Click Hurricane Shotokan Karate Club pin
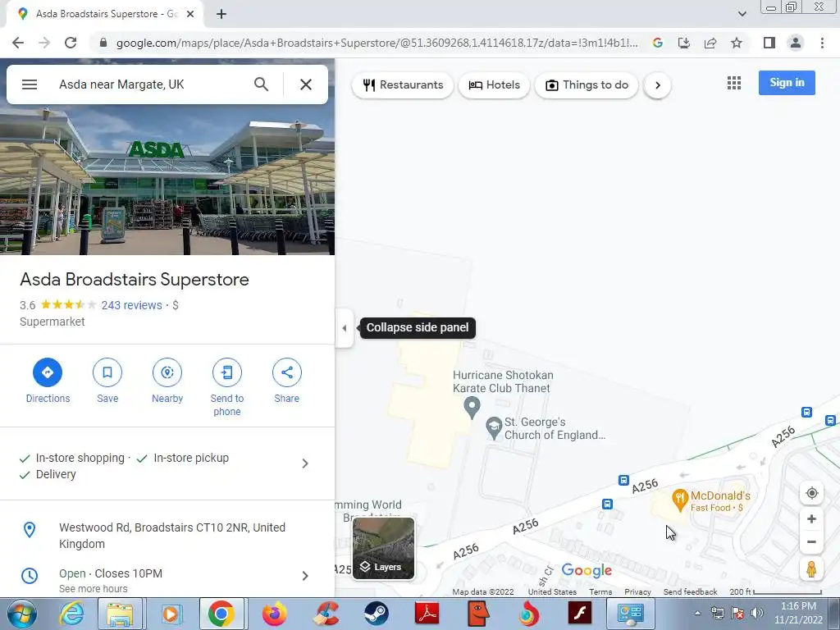Image resolution: width=840 pixels, height=630 pixels. (x=472, y=408)
